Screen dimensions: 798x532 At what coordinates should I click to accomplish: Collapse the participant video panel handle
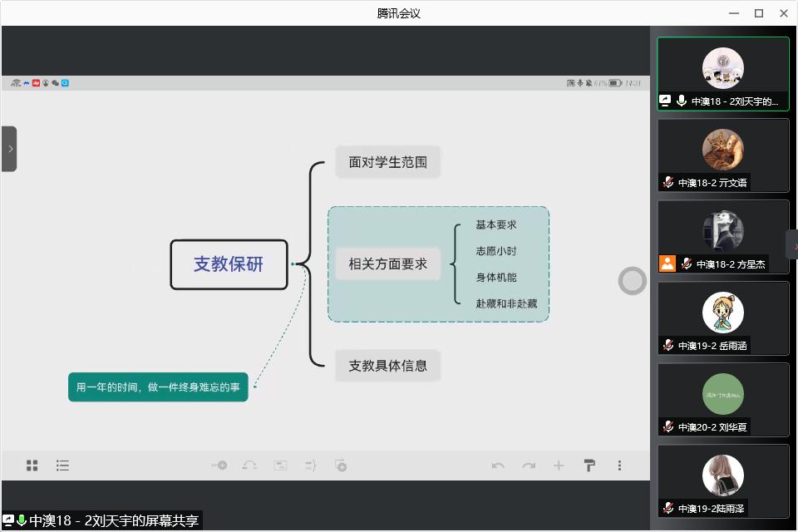pyautogui.click(x=792, y=244)
